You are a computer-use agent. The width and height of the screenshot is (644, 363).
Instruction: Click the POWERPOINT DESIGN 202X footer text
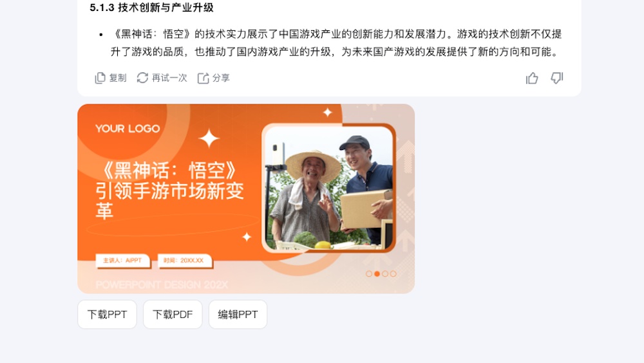click(x=162, y=284)
